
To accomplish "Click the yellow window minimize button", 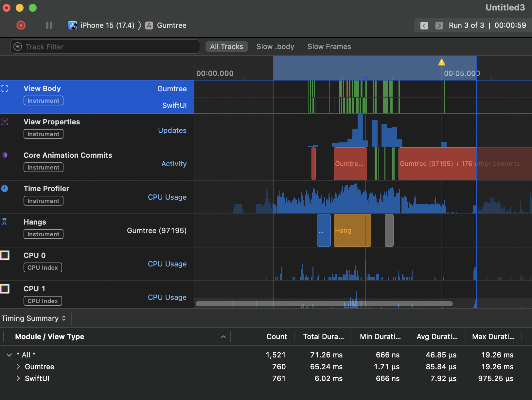I will coord(20,8).
